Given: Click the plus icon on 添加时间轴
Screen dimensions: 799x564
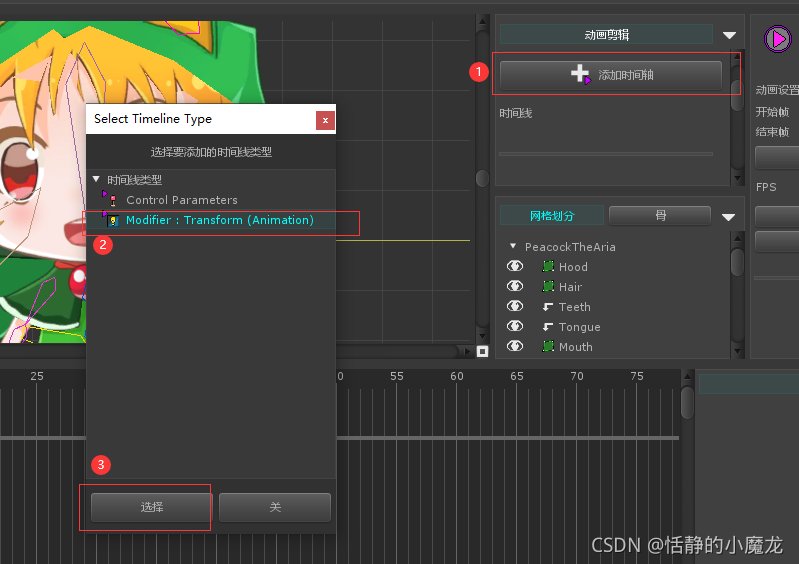Looking at the screenshot, I should [x=580, y=73].
